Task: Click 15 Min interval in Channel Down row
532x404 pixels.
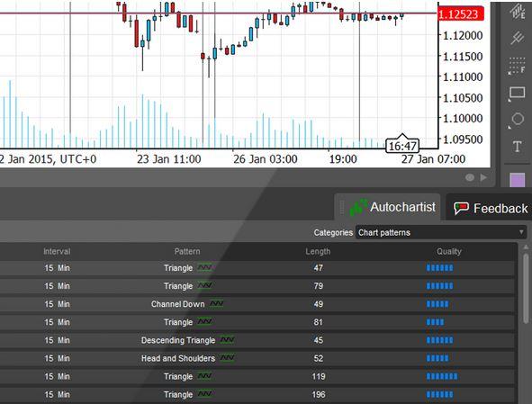Action: point(57,304)
